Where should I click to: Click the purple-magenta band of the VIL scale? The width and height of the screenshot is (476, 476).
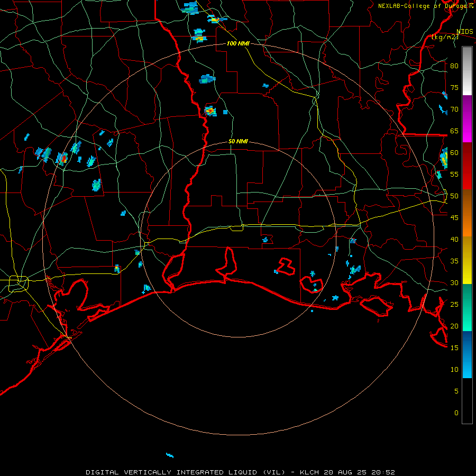[467, 118]
